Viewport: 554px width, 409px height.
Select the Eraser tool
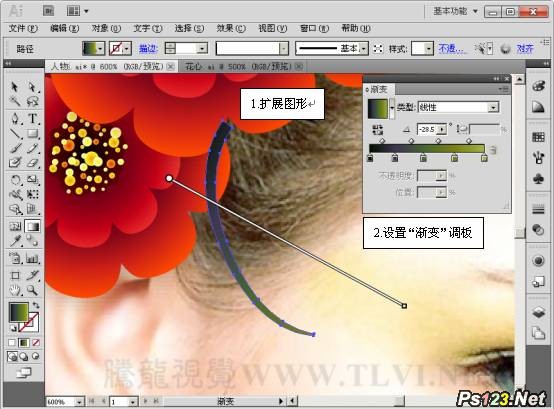point(32,162)
